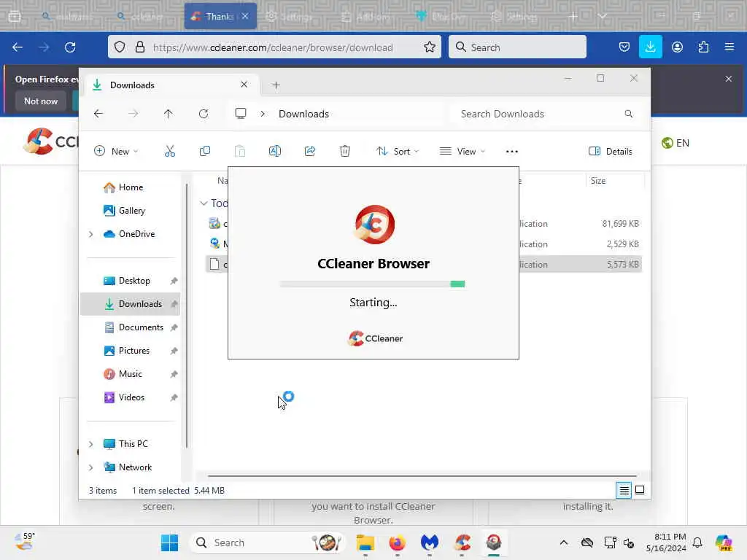
Task: Refresh the Downloads folder view
Action: [204, 114]
